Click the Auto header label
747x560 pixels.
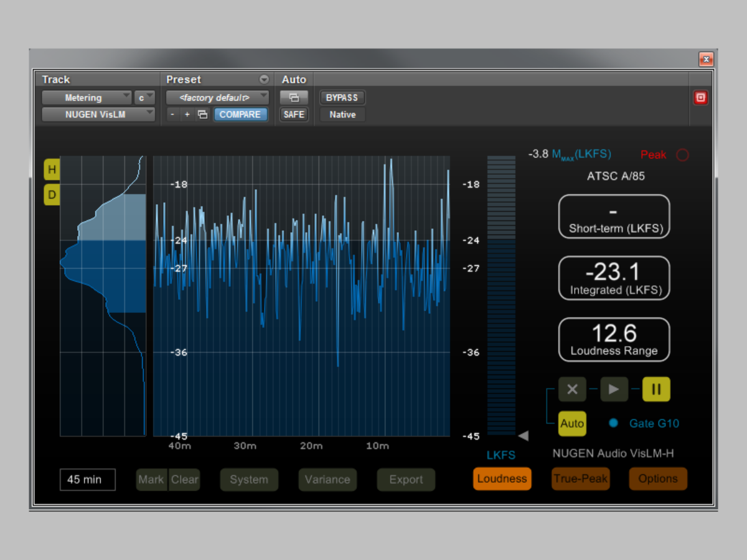(294, 80)
